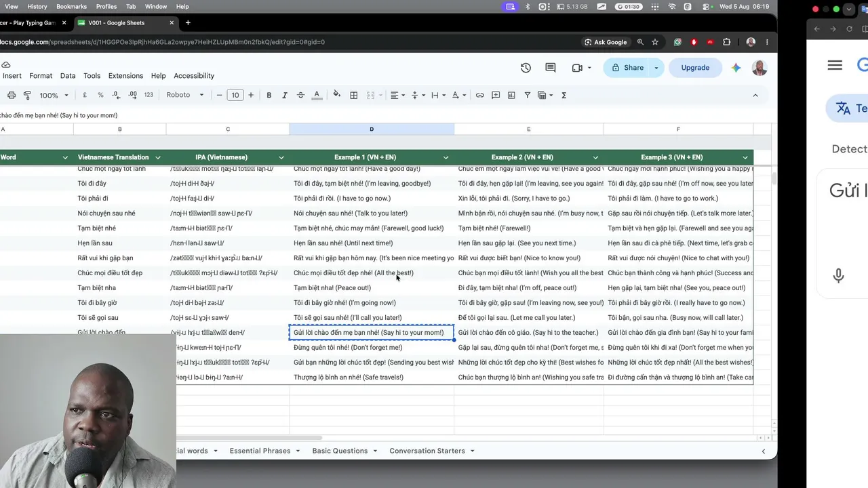868x488 pixels.
Task: Open the zoom 100% dropdown
Action: [x=55, y=96]
